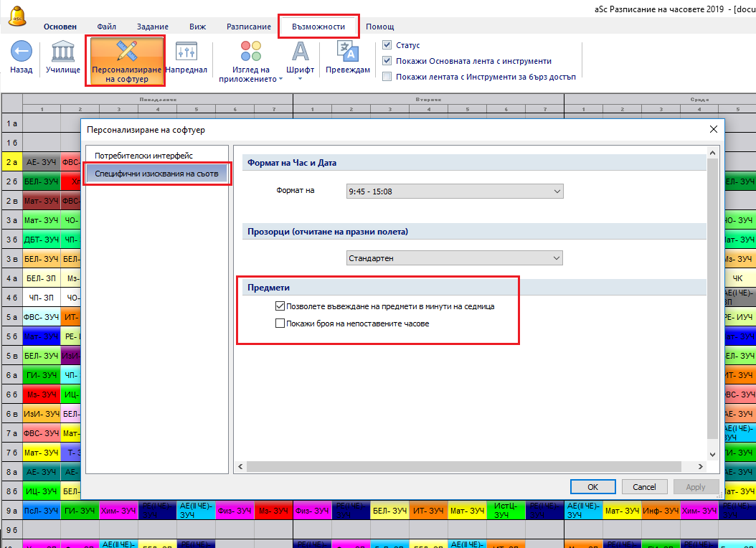Open the Помощ ribbon tab
Image resolution: width=756 pixels, height=548 pixels.
pyautogui.click(x=379, y=27)
